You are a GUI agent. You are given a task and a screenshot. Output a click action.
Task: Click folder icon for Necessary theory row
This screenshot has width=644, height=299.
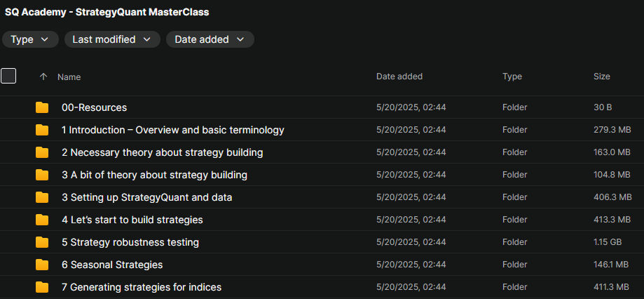pyautogui.click(x=43, y=152)
